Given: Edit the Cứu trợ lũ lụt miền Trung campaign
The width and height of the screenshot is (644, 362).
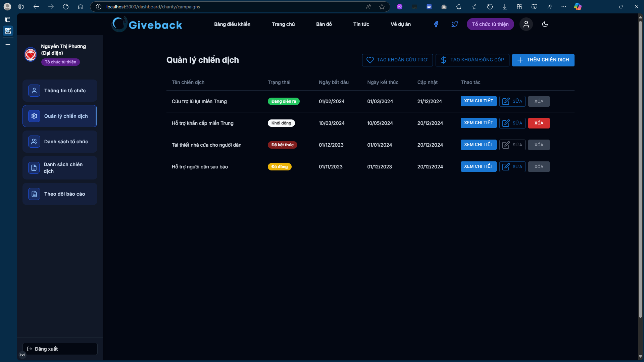Looking at the screenshot, I should (512, 101).
